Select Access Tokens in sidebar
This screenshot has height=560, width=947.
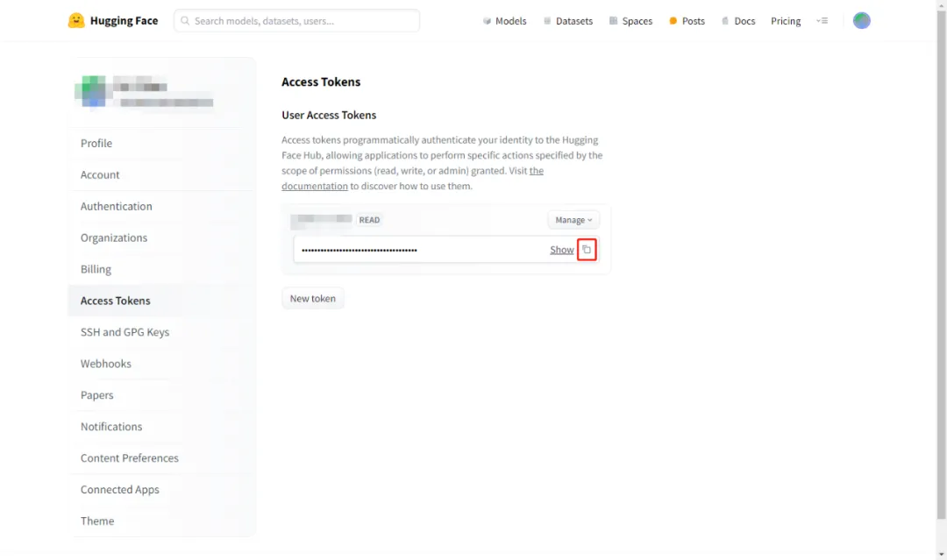pyautogui.click(x=161, y=300)
